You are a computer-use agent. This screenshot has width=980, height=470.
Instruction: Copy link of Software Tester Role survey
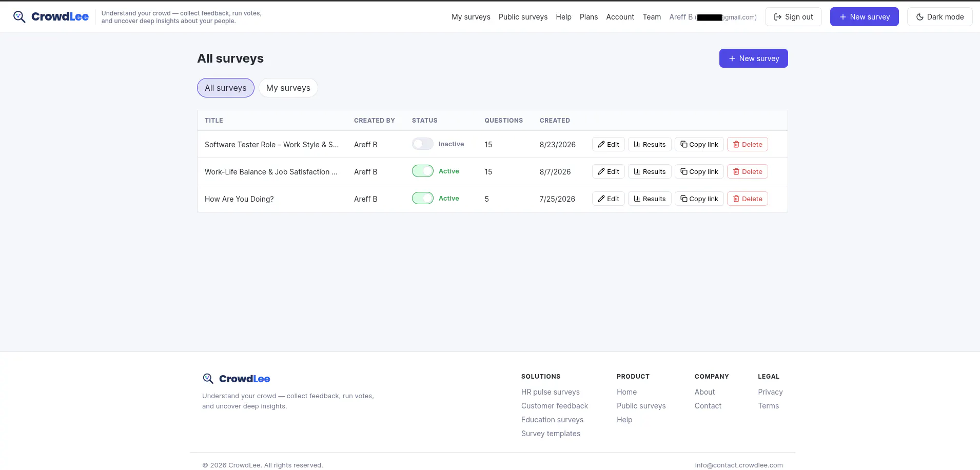pos(699,144)
